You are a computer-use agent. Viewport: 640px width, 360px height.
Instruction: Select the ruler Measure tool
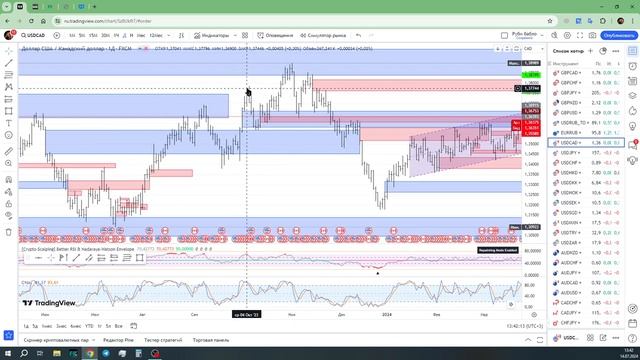[9, 151]
